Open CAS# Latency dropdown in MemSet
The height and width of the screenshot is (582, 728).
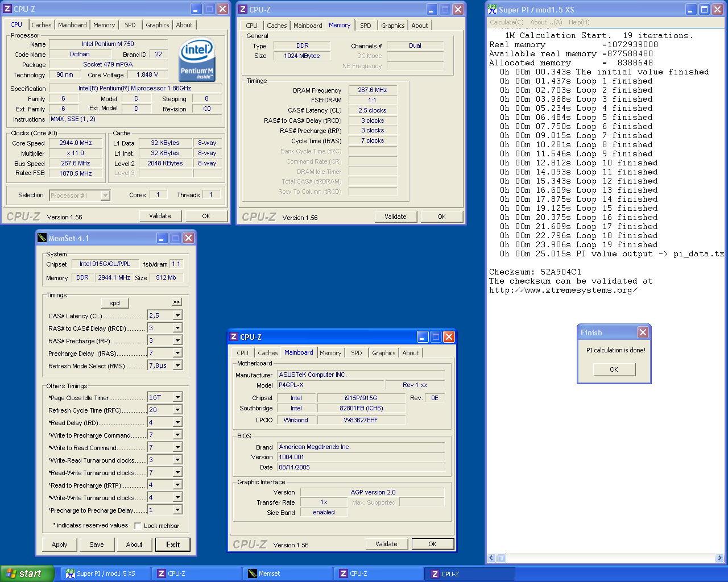pos(177,315)
